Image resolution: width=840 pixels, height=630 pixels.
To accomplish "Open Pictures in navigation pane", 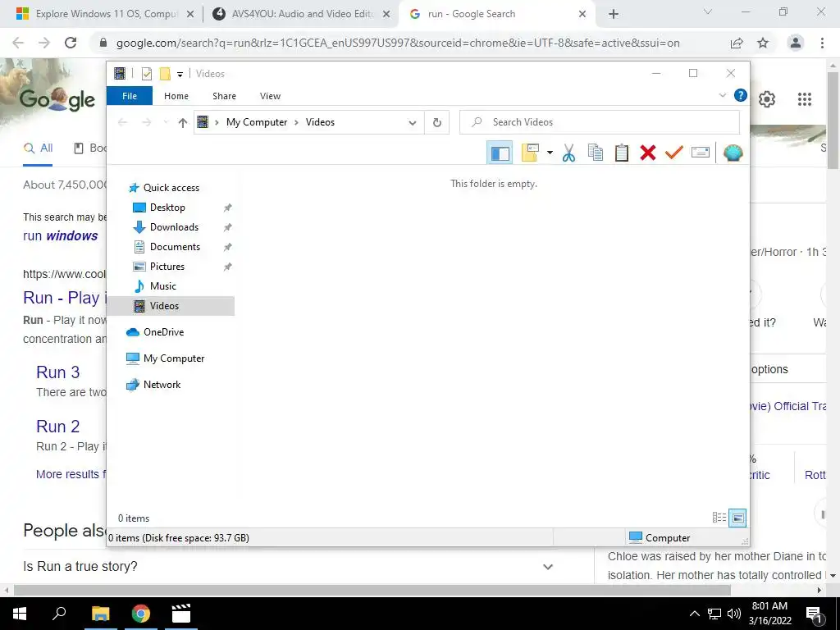I will (167, 267).
